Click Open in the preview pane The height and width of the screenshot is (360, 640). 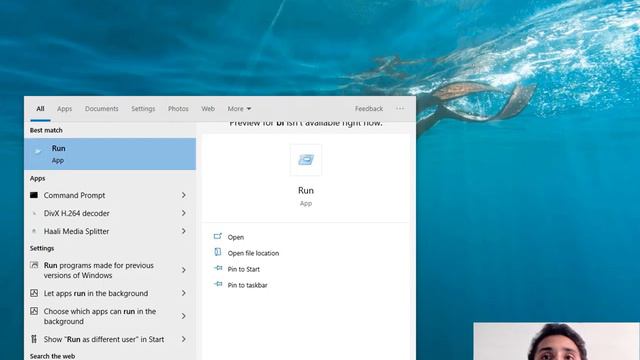point(236,237)
